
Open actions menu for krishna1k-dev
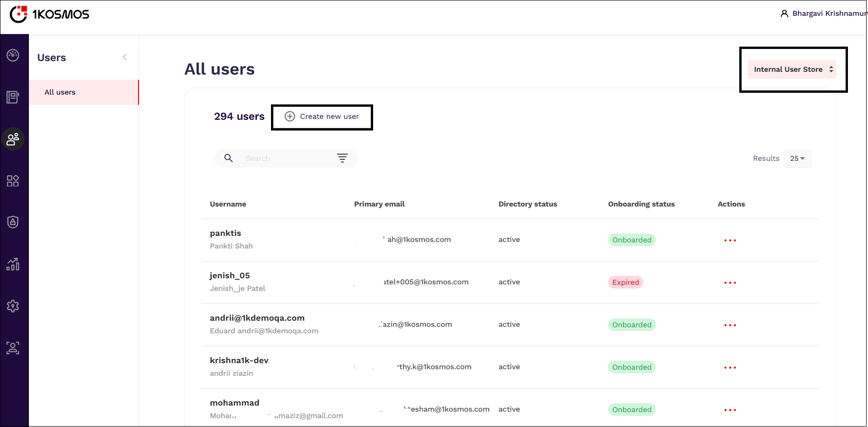coord(730,368)
